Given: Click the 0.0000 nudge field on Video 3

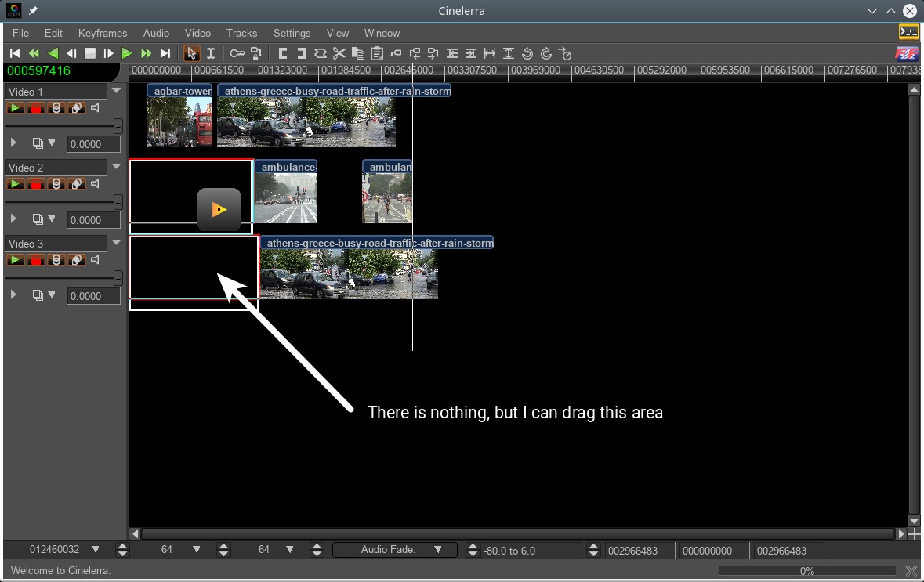Looking at the screenshot, I should pyautogui.click(x=93, y=296).
